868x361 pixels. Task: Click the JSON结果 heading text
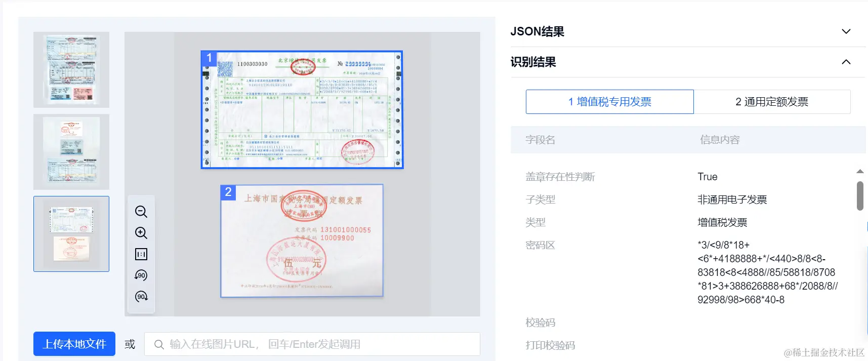click(x=538, y=31)
